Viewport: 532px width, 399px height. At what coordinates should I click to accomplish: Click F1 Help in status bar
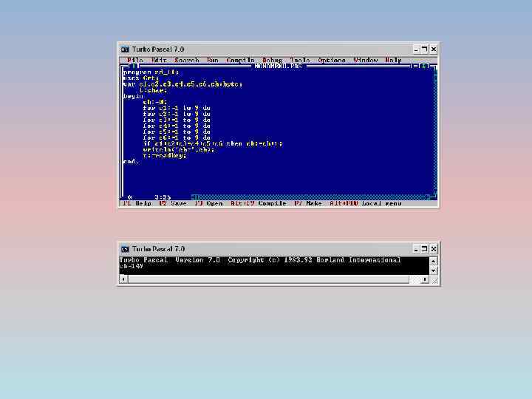pos(137,203)
